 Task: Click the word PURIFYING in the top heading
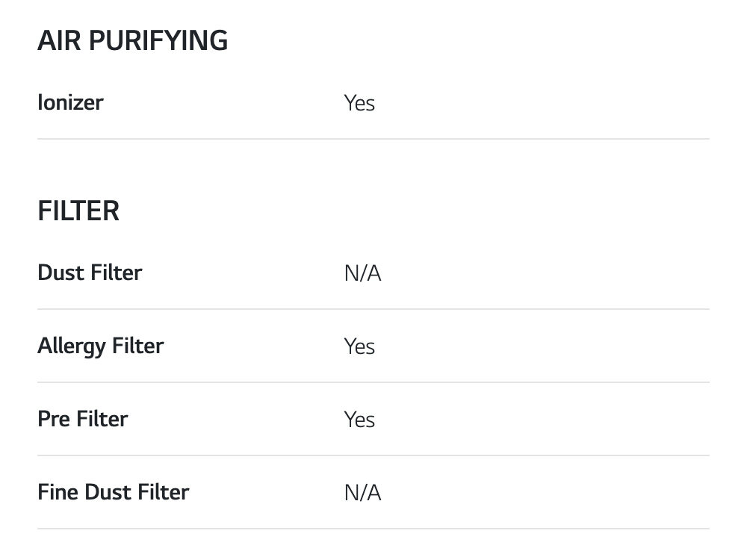tap(158, 41)
